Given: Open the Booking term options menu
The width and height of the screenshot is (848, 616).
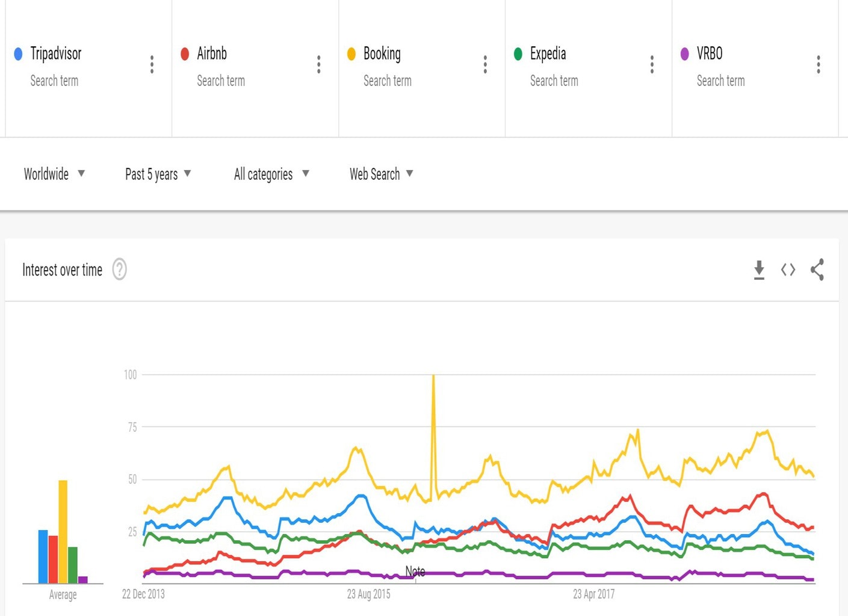Looking at the screenshot, I should click(x=485, y=64).
